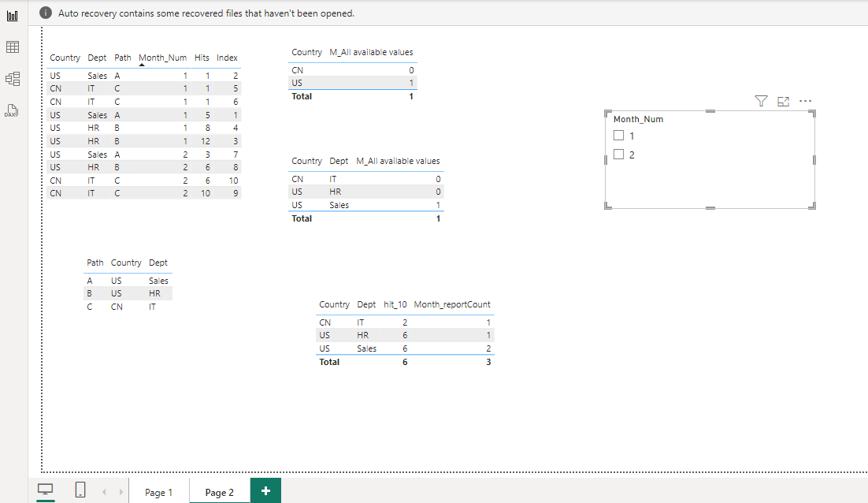868x503 pixels.
Task: Select Sales cell in hit_10 table
Action: point(366,348)
